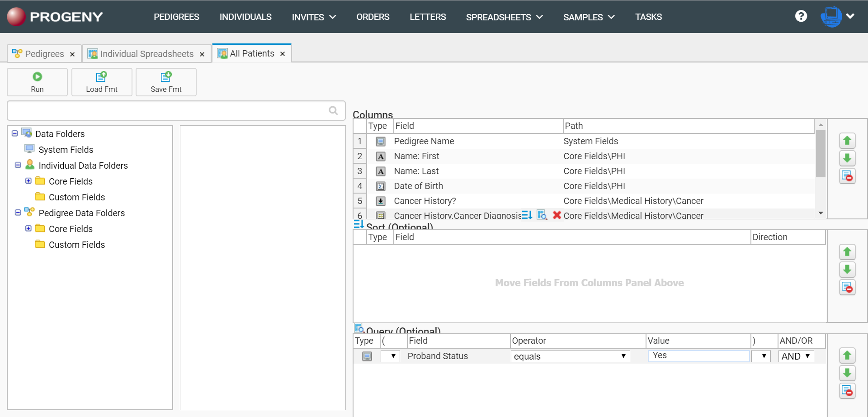
Task: Open the INVITES dropdown menu
Action: point(314,17)
